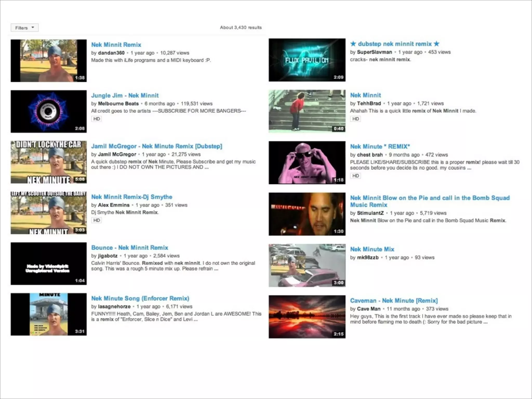Open the Blow on the Pie Bomb Squad title

pyautogui.click(x=429, y=201)
